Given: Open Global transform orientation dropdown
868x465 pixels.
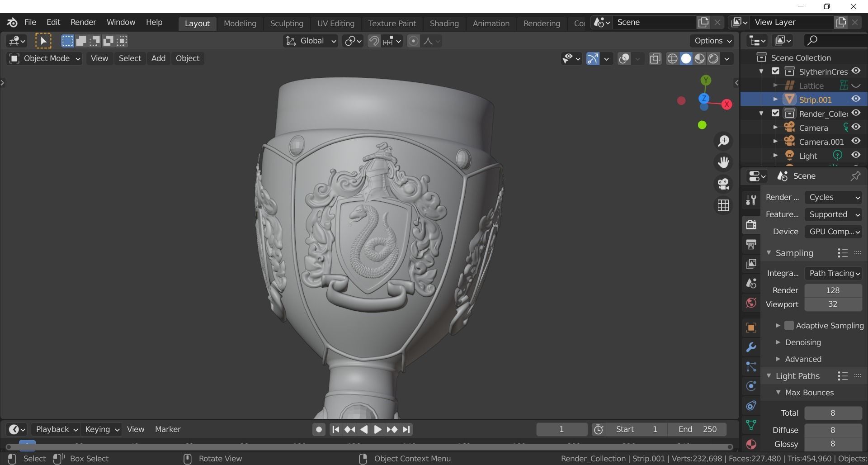Looking at the screenshot, I should click(311, 41).
